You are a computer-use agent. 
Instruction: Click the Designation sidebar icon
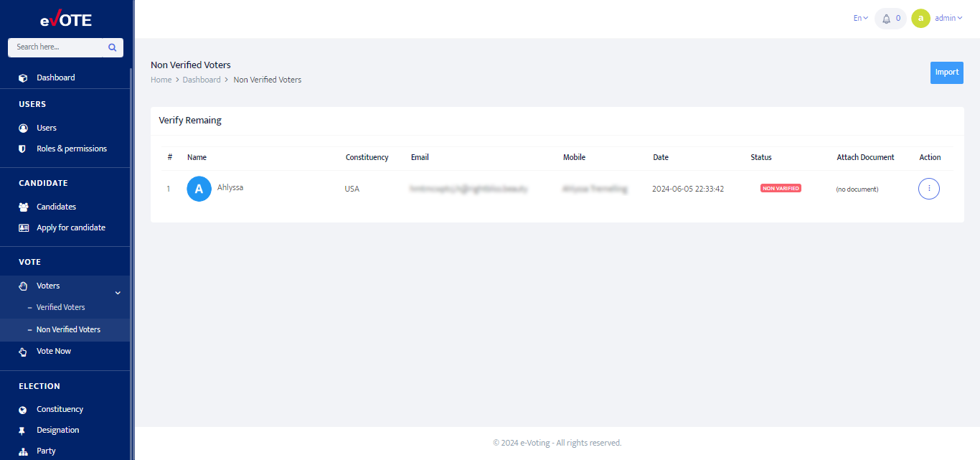coord(22,429)
